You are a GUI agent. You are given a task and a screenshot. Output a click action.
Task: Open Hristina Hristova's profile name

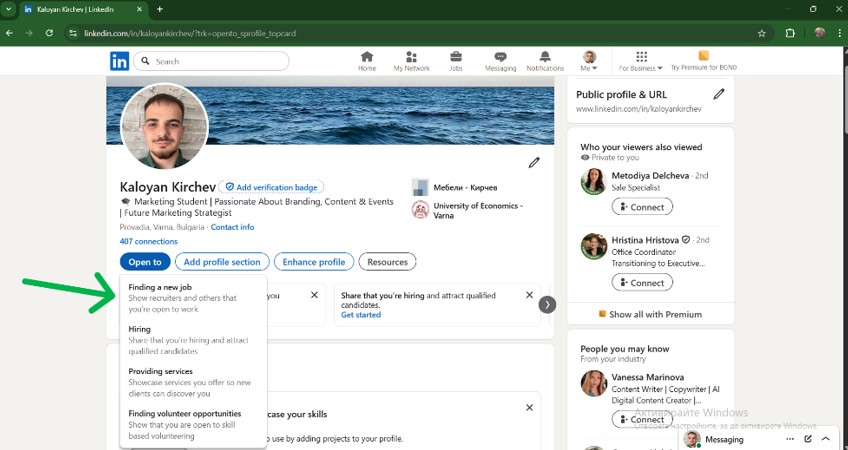tap(645, 240)
